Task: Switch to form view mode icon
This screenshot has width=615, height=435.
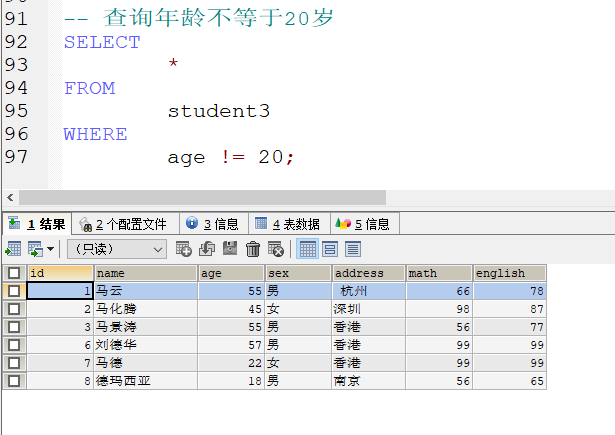Action: (330, 249)
